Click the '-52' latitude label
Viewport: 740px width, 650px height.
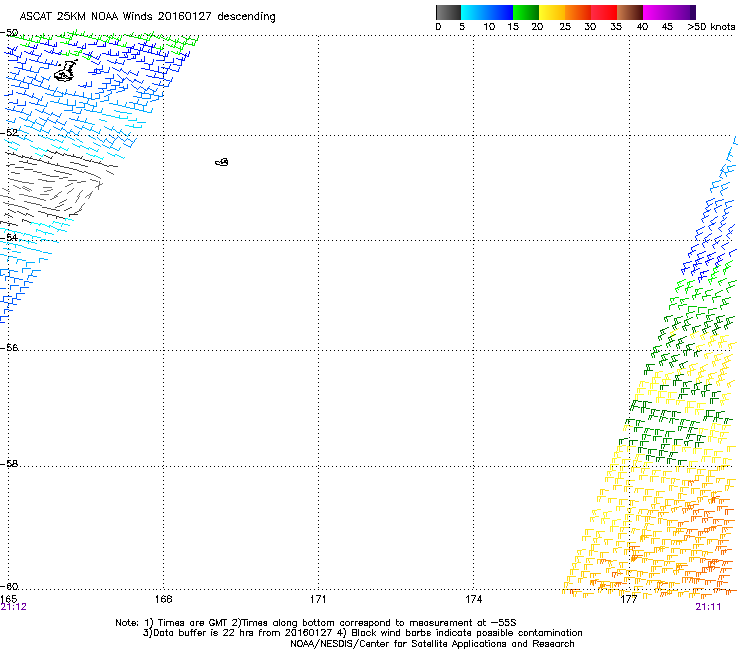10,133
